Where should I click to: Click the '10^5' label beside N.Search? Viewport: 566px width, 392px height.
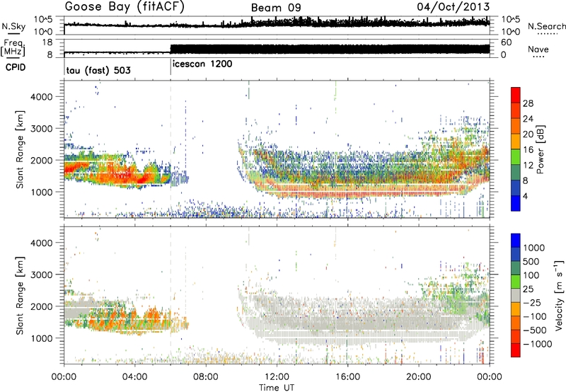511,20
